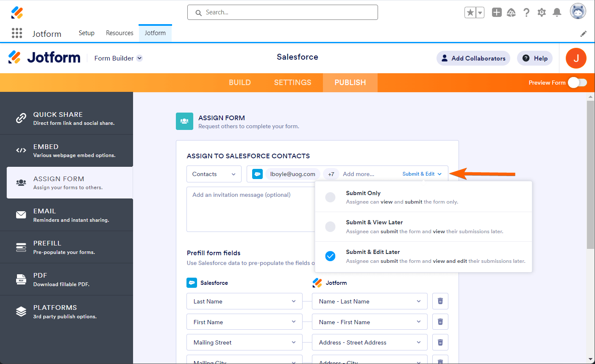Open the Salesforce Last Name field dropdown
The width and height of the screenshot is (595, 364).
point(245,301)
